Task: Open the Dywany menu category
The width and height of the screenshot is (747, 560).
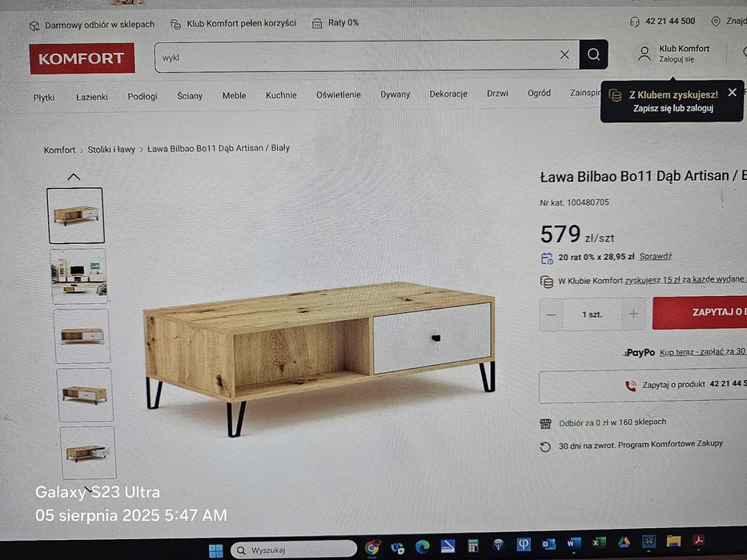Action: (x=395, y=94)
